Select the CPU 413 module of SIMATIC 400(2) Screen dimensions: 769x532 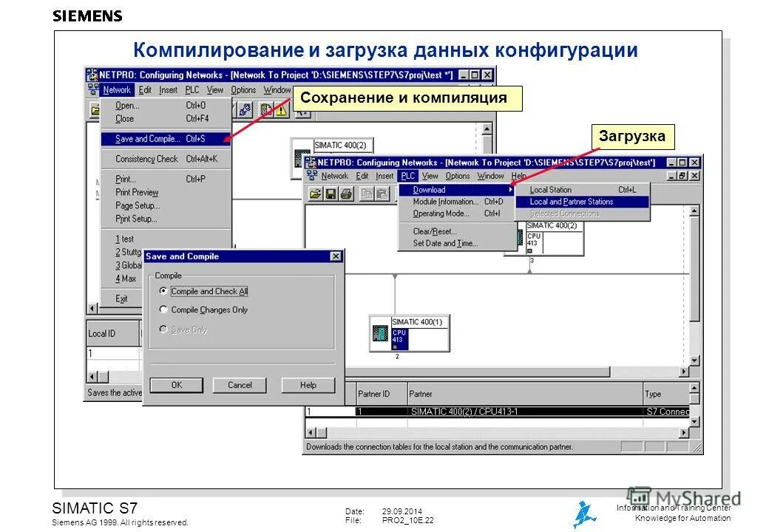pos(534,242)
